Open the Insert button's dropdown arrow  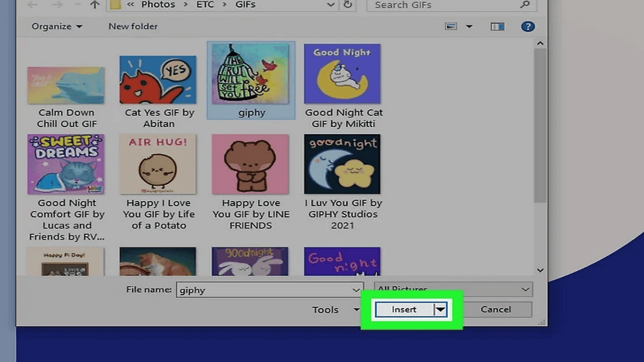point(440,310)
